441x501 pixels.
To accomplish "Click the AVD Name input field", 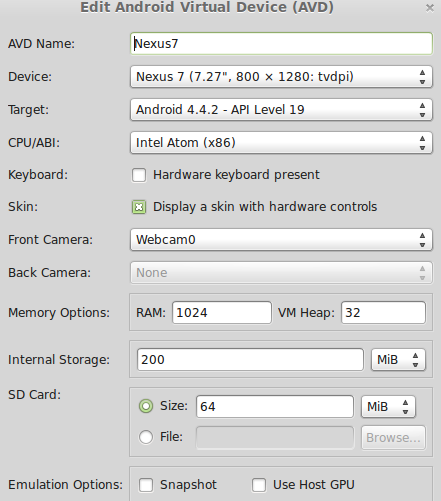I will coord(281,44).
